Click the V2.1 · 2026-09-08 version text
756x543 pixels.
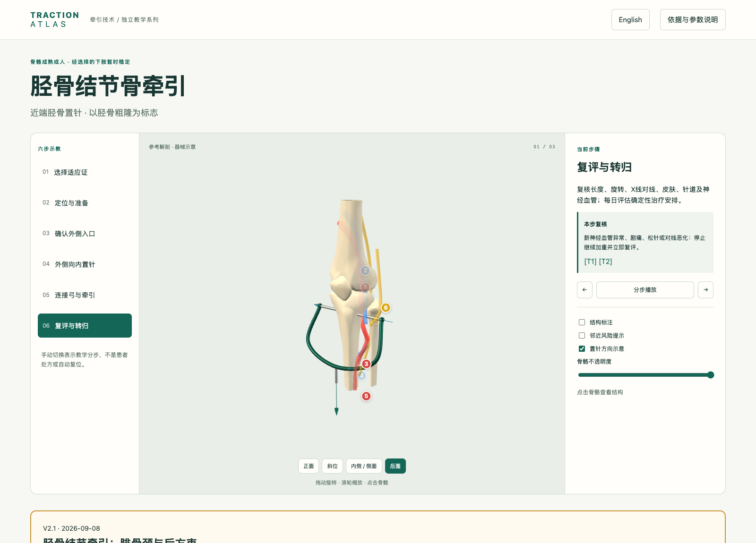(x=71, y=528)
